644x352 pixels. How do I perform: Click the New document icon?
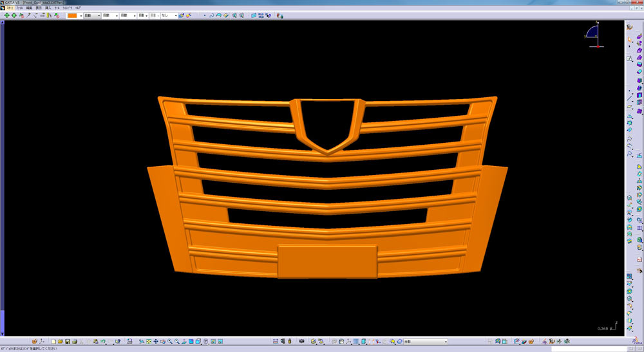coord(53,341)
